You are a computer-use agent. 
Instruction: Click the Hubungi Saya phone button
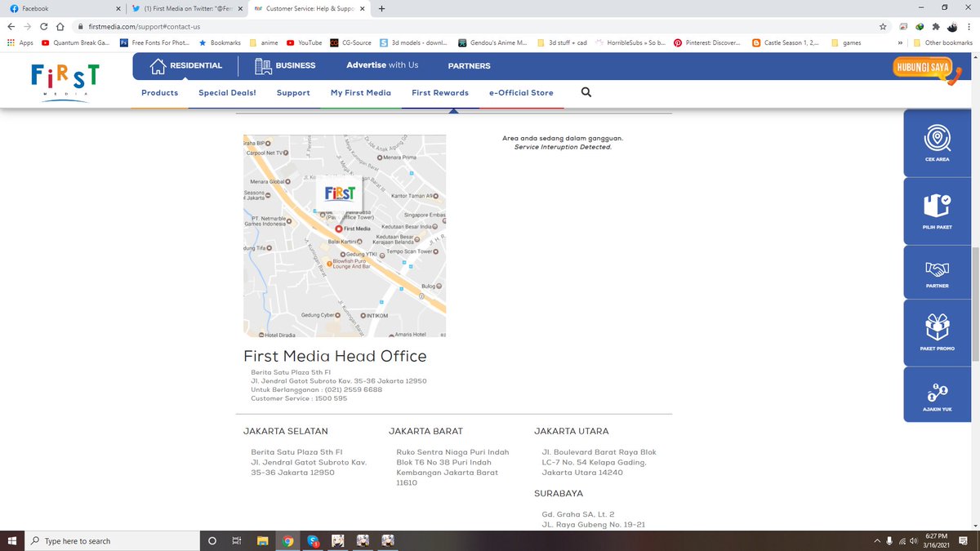pos(929,71)
